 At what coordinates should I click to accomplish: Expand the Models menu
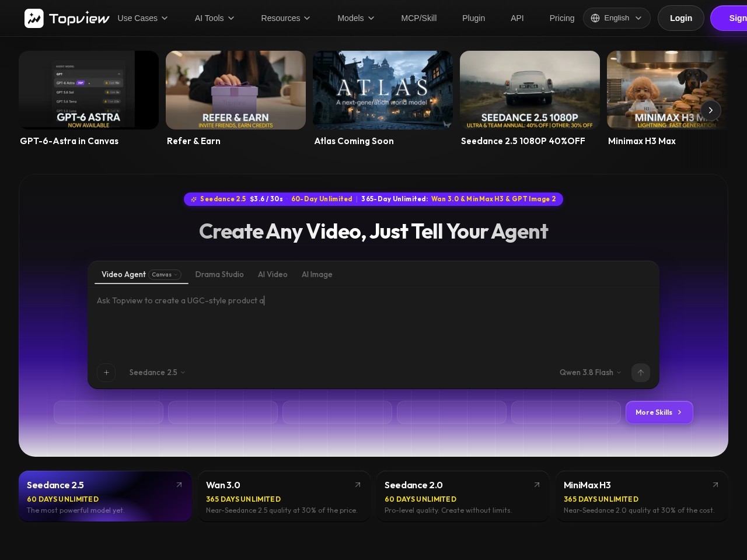(x=356, y=18)
